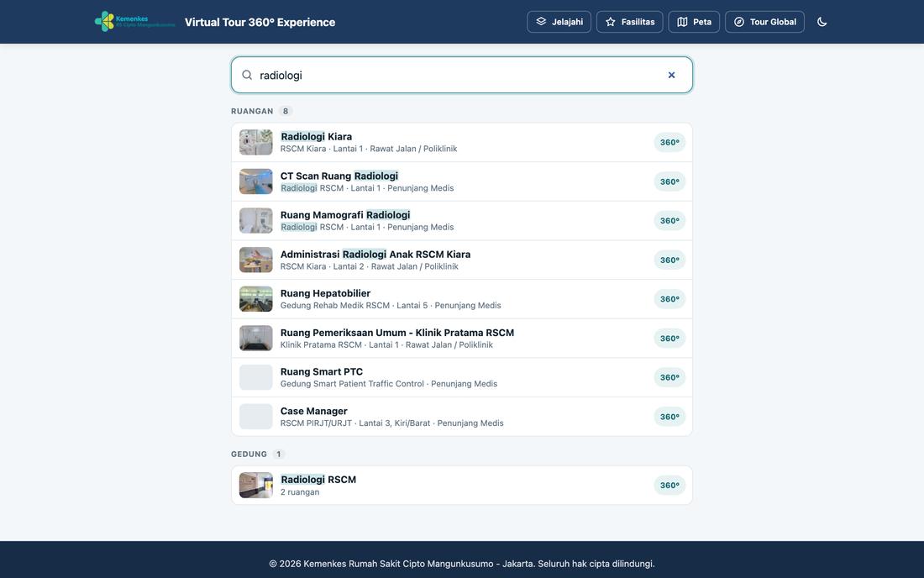Click the Kemenkes logo in the header
The image size is (924, 578).
[x=135, y=22]
